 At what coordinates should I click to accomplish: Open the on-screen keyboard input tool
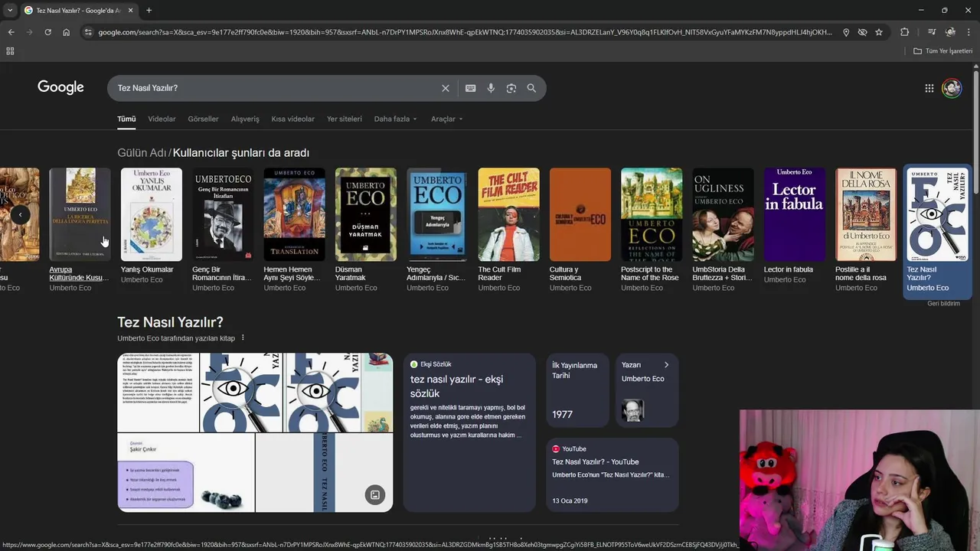point(470,88)
